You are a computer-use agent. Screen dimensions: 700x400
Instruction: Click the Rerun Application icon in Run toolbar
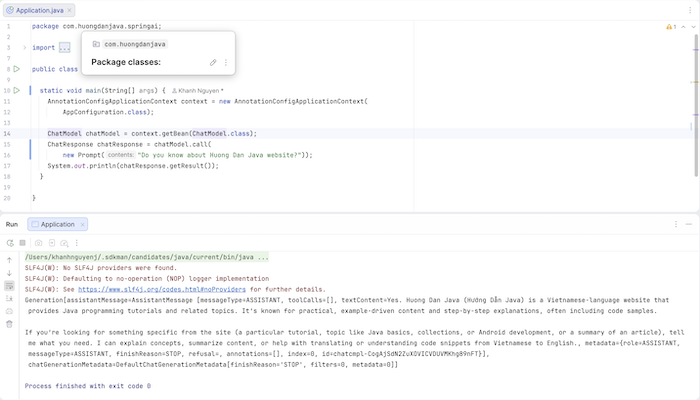(9, 243)
